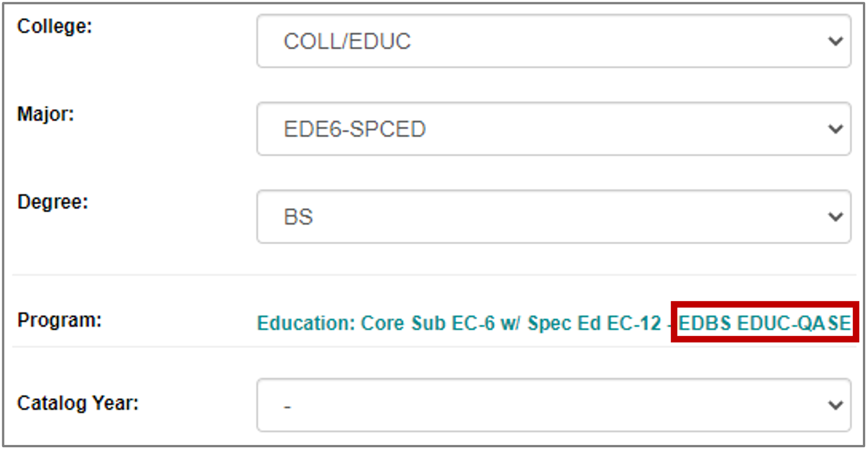Open the Major dropdown showing EDE6-SPCED

point(553,129)
